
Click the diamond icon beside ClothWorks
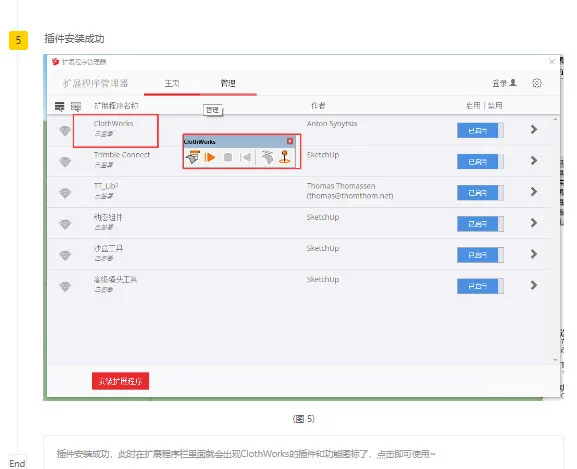tap(65, 130)
